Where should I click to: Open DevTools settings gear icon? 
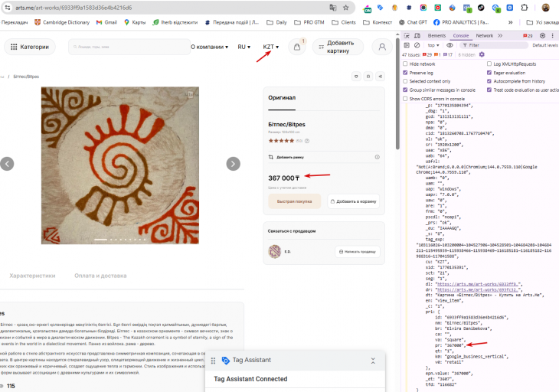[542, 36]
